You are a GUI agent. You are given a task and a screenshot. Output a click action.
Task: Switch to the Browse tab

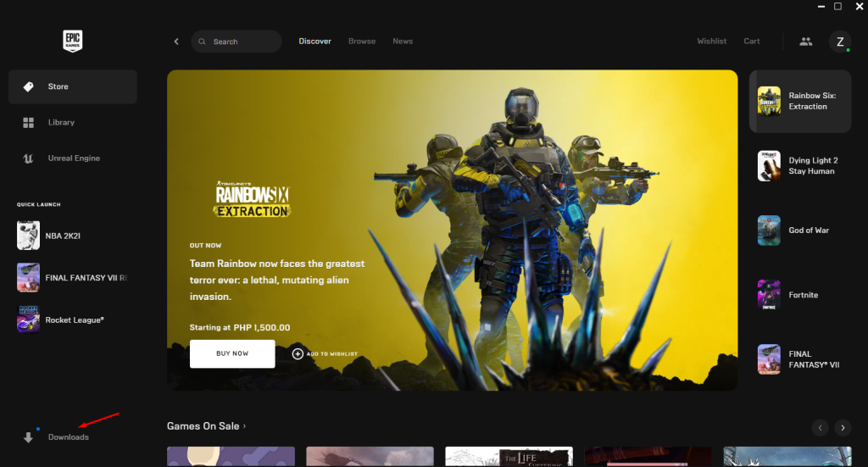(x=362, y=42)
